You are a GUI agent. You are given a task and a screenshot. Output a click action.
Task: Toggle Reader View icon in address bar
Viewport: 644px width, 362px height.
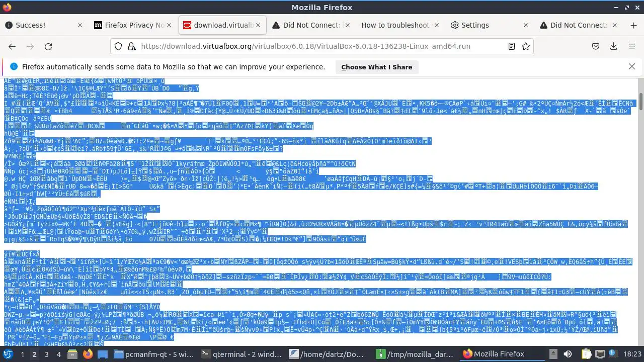click(512, 46)
